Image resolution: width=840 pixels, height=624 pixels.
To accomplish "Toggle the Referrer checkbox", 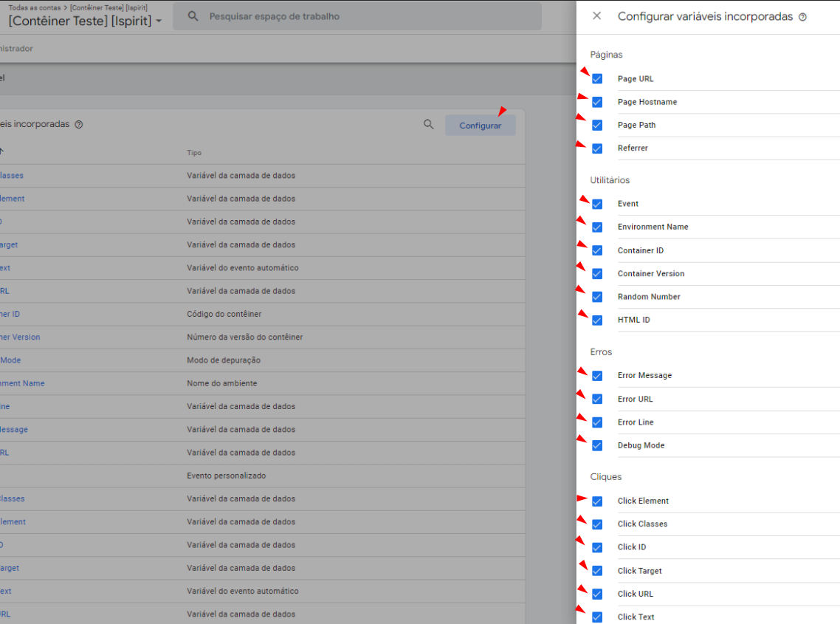I will 597,148.
